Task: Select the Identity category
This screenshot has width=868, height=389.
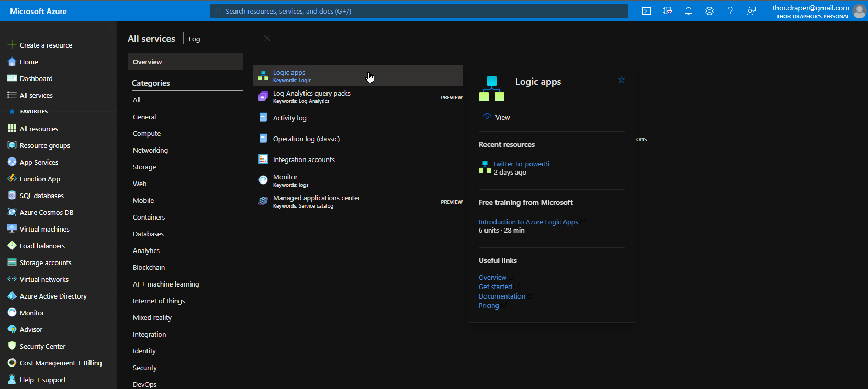Action: pos(144,351)
